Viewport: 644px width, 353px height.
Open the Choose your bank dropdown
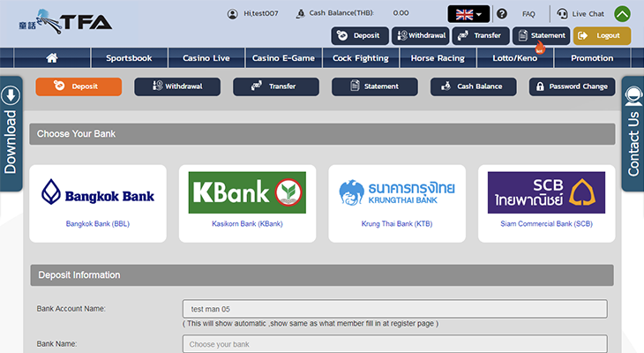394,344
